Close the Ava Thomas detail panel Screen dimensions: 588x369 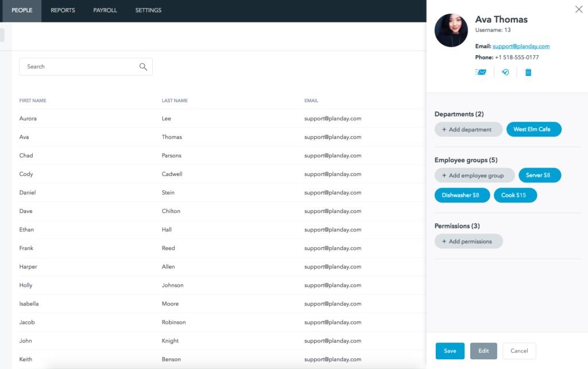(x=578, y=9)
